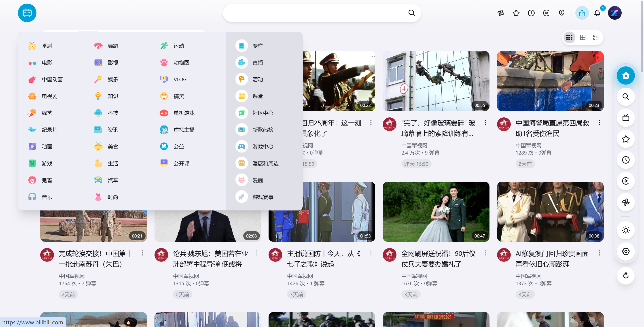The width and height of the screenshot is (644, 327).
Task: Open watch history clock icon
Action: (531, 13)
